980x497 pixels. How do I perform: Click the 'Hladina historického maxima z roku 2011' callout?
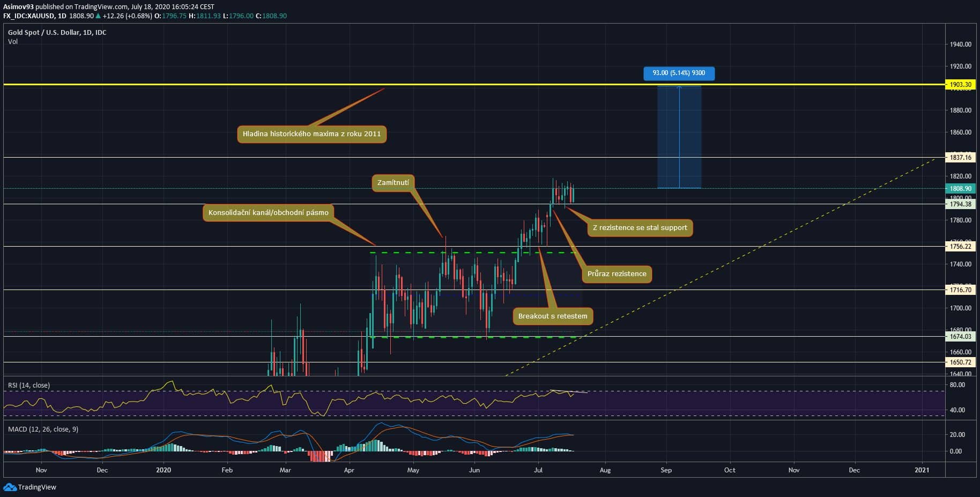click(x=311, y=134)
